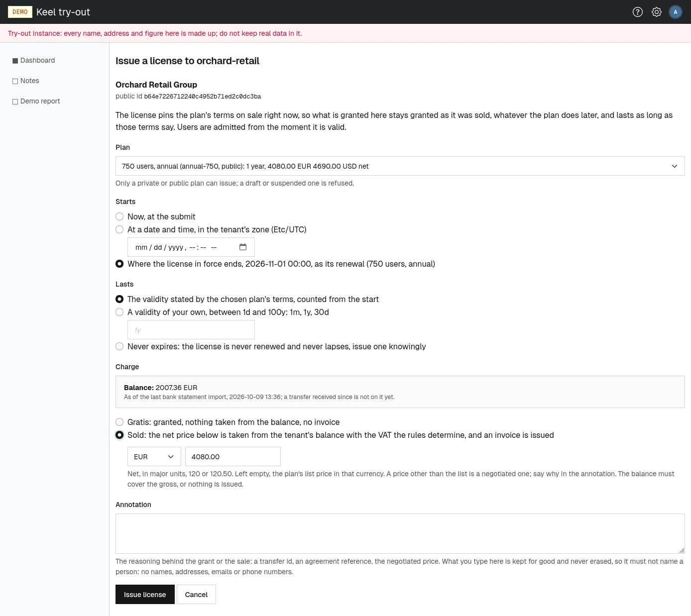The height and width of the screenshot is (616, 691).
Task: Open the help question mark icon
Action: click(x=637, y=12)
